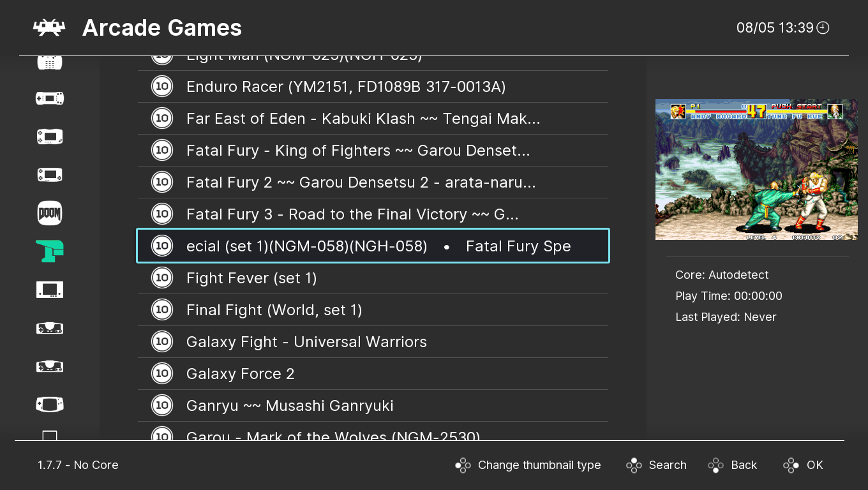Click the Play Time: 00:00:00 value

tap(729, 296)
